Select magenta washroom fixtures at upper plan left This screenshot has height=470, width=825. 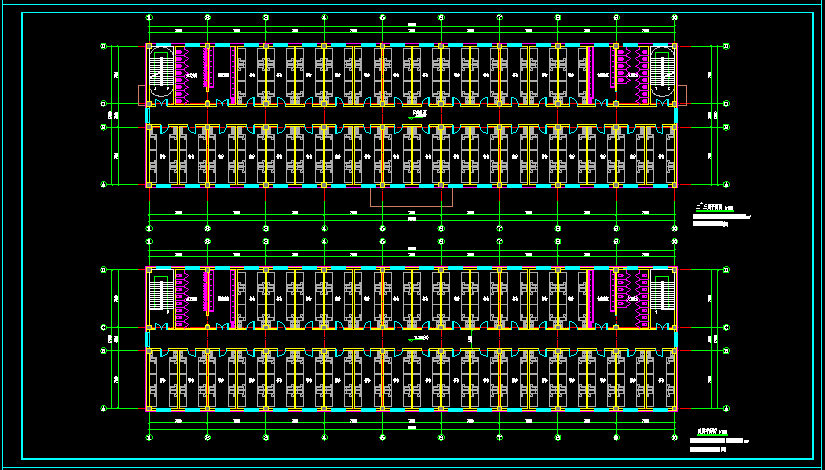pyautogui.click(x=185, y=72)
